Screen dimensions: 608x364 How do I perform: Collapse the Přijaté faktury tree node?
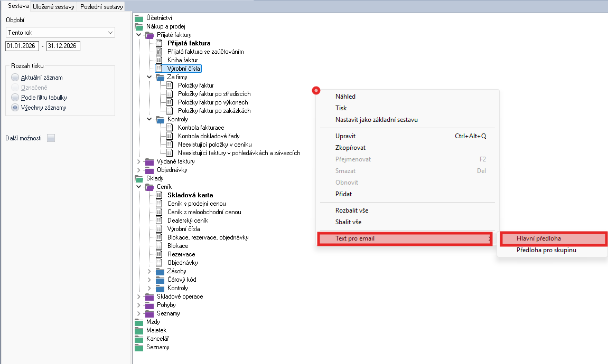(x=139, y=35)
